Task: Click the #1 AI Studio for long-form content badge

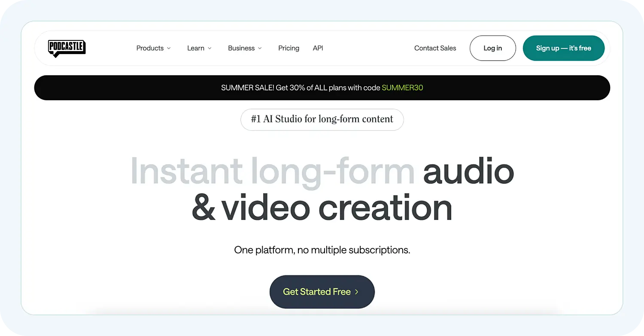Action: click(322, 119)
